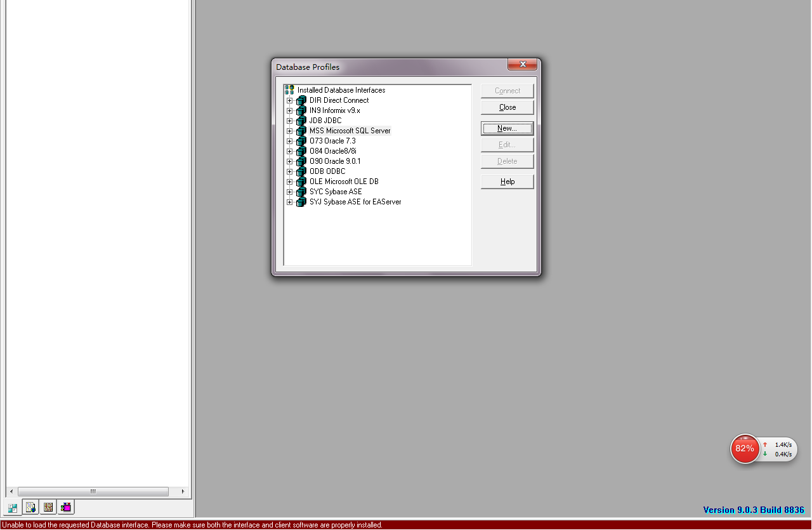Select the O90 Oracle 9.0.1 database icon

pos(301,161)
